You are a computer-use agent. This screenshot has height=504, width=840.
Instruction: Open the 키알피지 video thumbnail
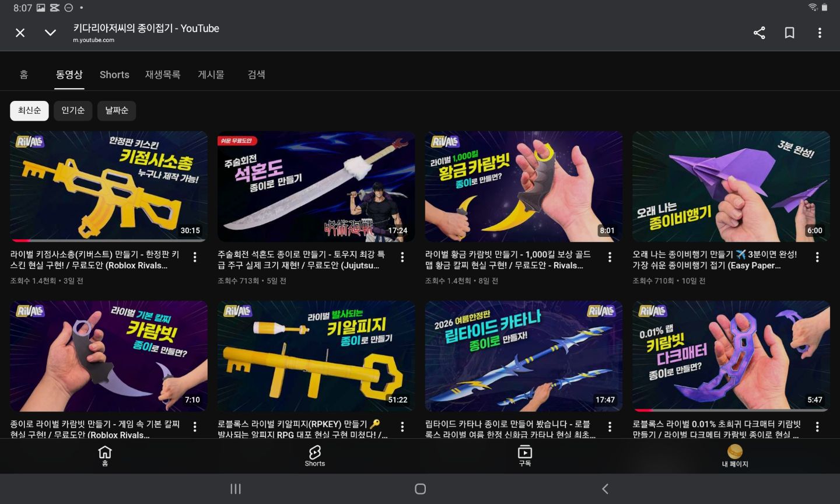(x=316, y=356)
